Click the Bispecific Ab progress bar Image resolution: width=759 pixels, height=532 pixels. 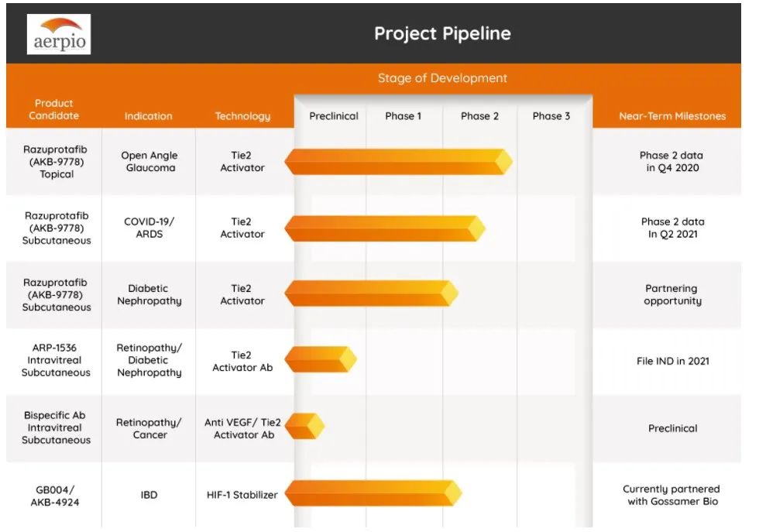(304, 426)
